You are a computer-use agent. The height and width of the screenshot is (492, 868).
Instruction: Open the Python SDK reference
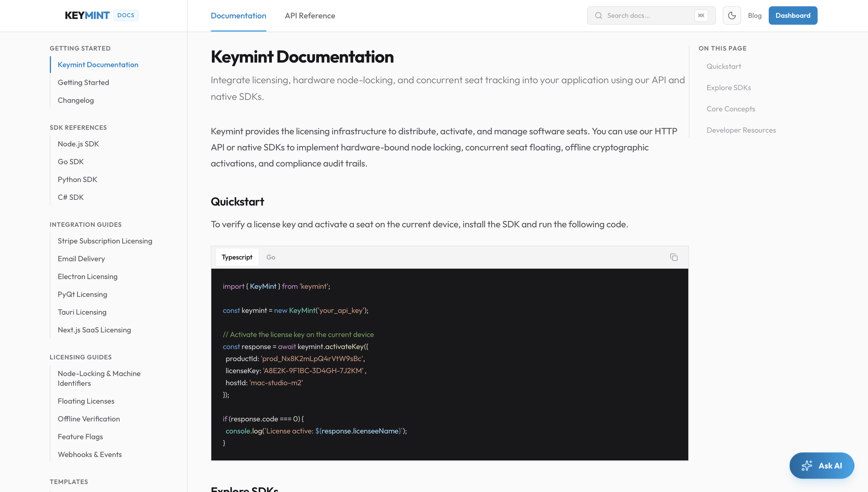pyautogui.click(x=77, y=179)
